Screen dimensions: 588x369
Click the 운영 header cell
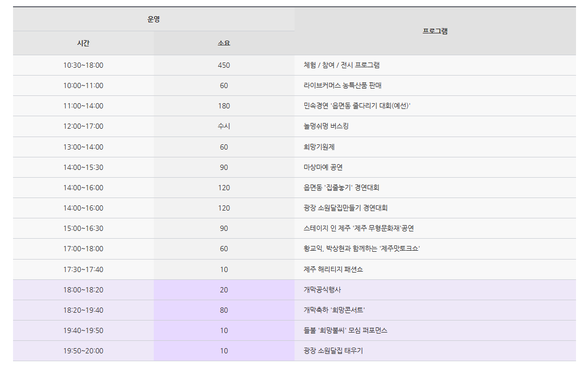tap(153, 19)
